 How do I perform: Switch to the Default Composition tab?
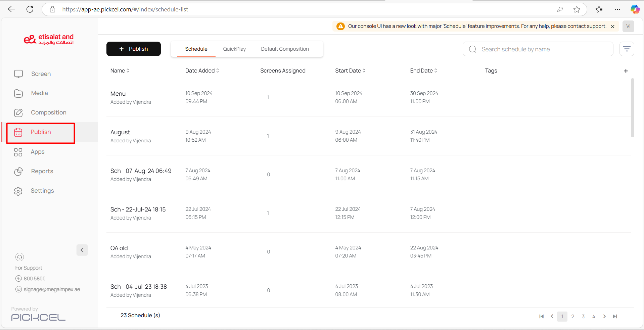click(285, 49)
